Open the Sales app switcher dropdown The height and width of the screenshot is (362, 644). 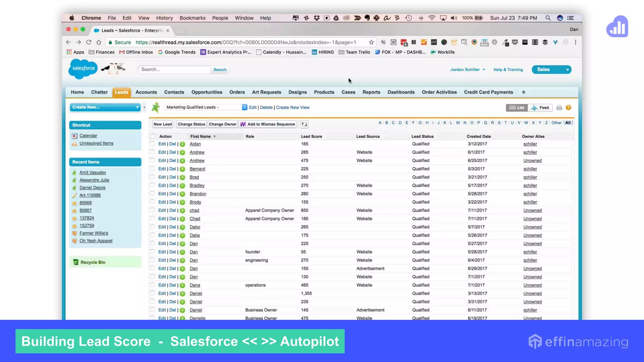pyautogui.click(x=551, y=69)
